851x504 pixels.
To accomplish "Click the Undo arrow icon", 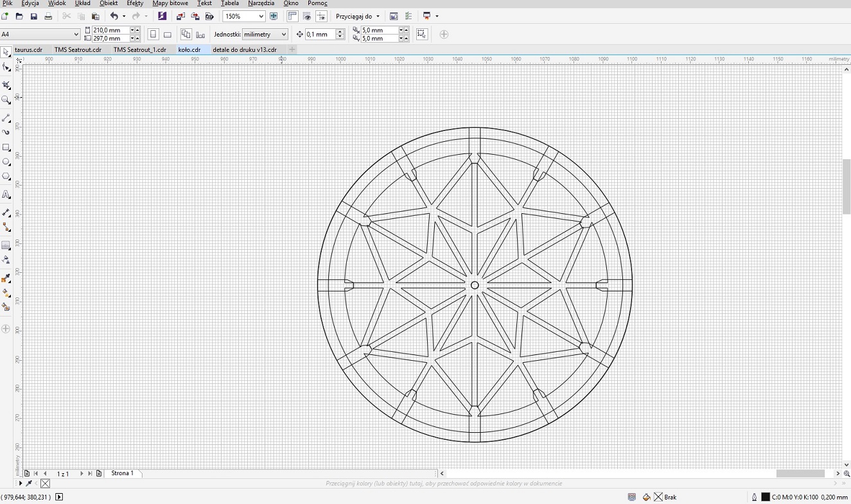I will point(114,16).
